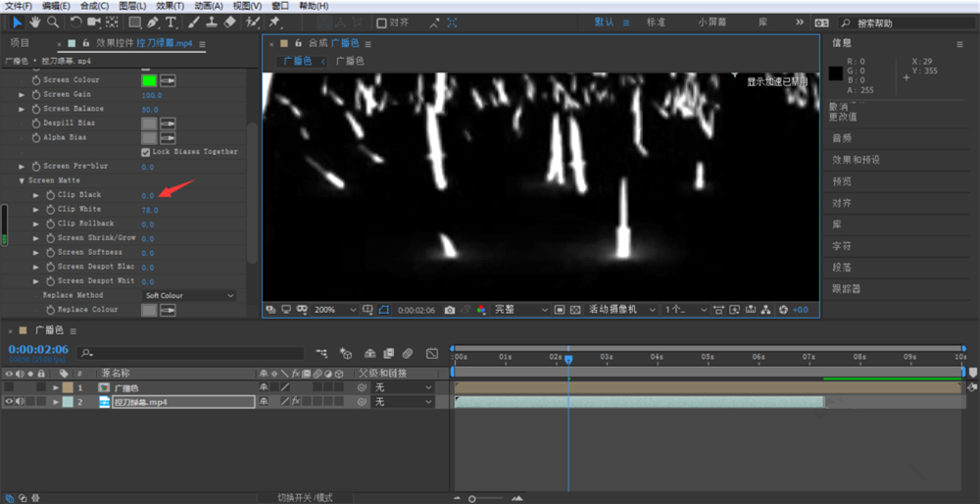Screen dimensions: 980x504
Task: Click the 切换开关/模式 button
Action: [x=305, y=497]
